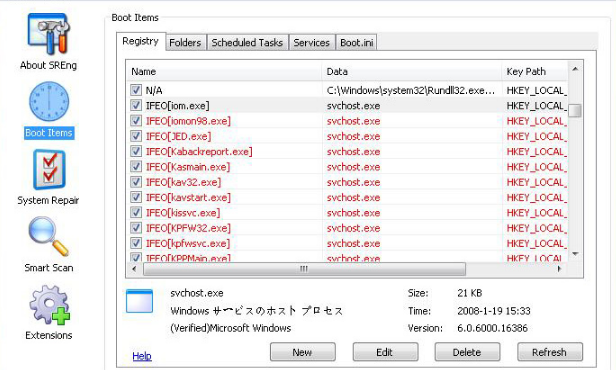Switch to the Folders tab
616x370 pixels.
coord(185,42)
